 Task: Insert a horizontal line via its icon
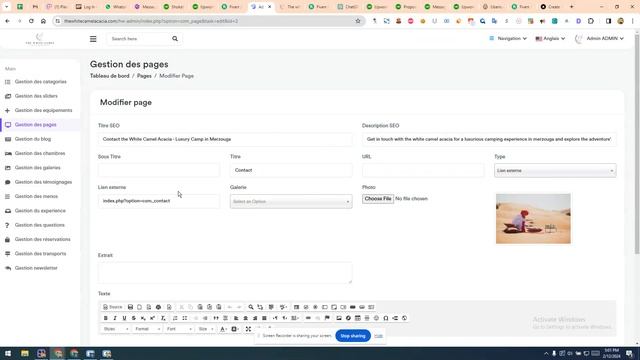(x=367, y=318)
